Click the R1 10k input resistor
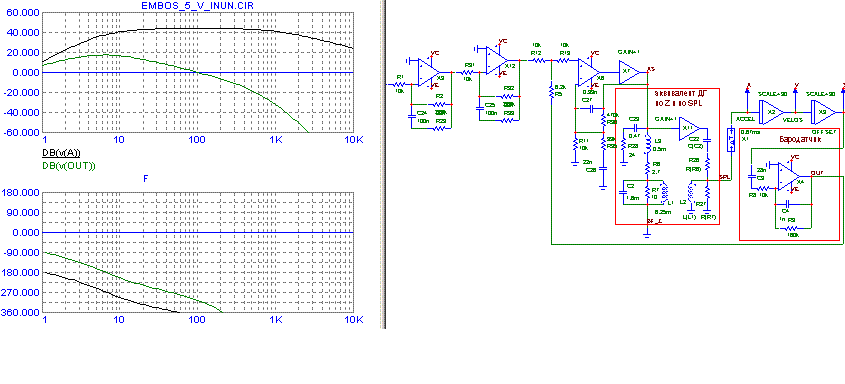845x384 pixels. point(400,85)
